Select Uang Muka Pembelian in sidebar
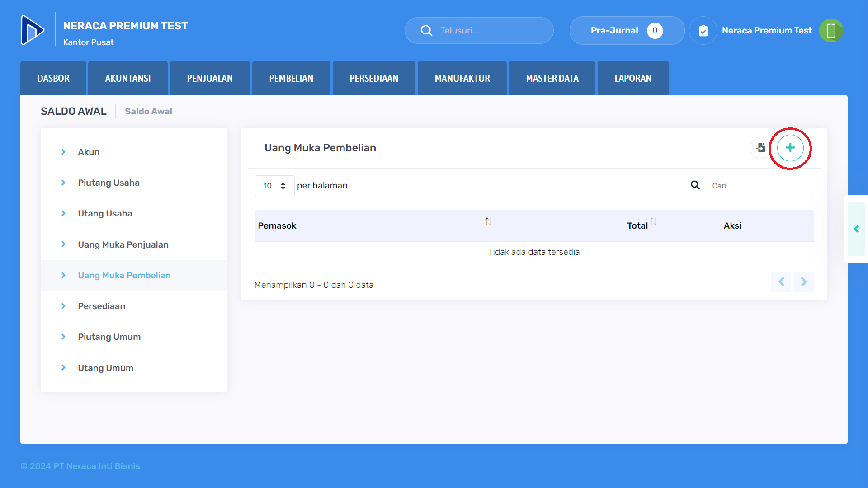This screenshot has width=868, height=488. tap(134, 275)
